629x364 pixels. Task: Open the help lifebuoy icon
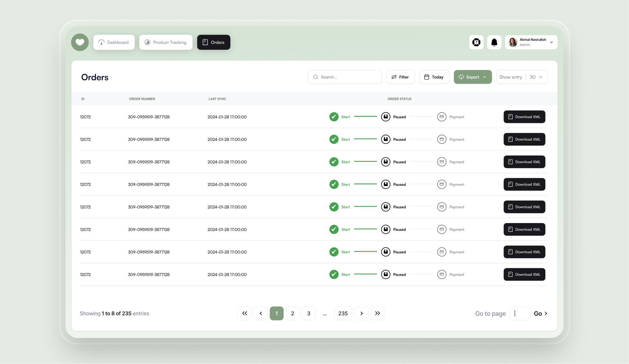tap(476, 42)
